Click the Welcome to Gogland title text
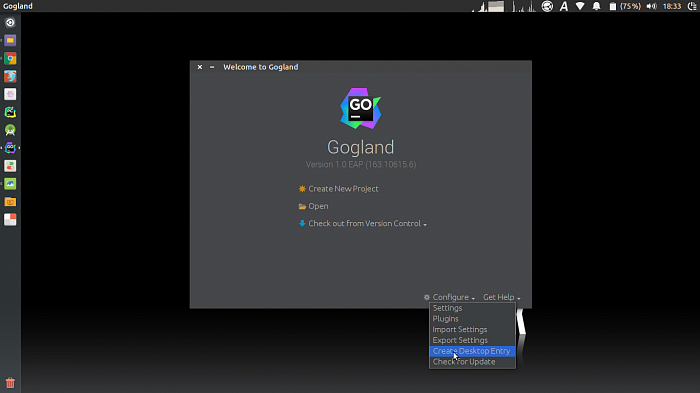700x393 pixels. tap(261, 67)
